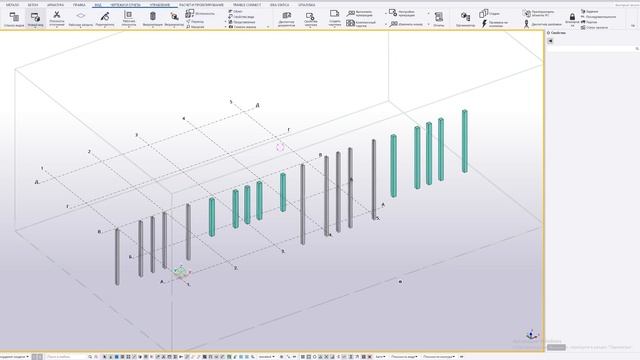Open dropdown arrow under Плоскость отсечения
The height and width of the screenshot is (360, 640).
point(57,28)
